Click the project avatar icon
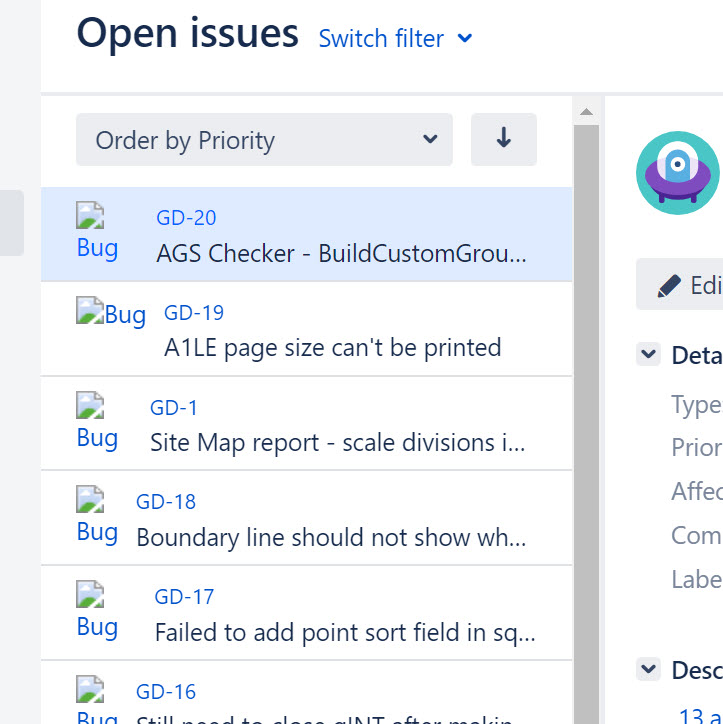 (x=677, y=173)
